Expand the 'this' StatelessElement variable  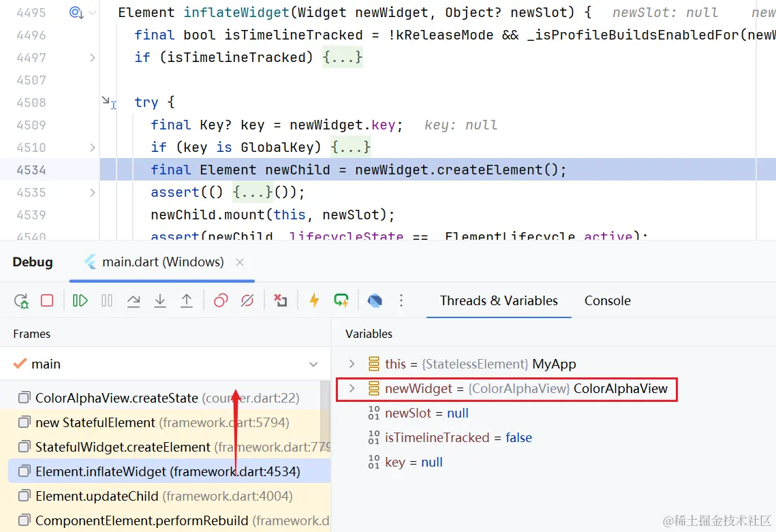click(x=352, y=364)
